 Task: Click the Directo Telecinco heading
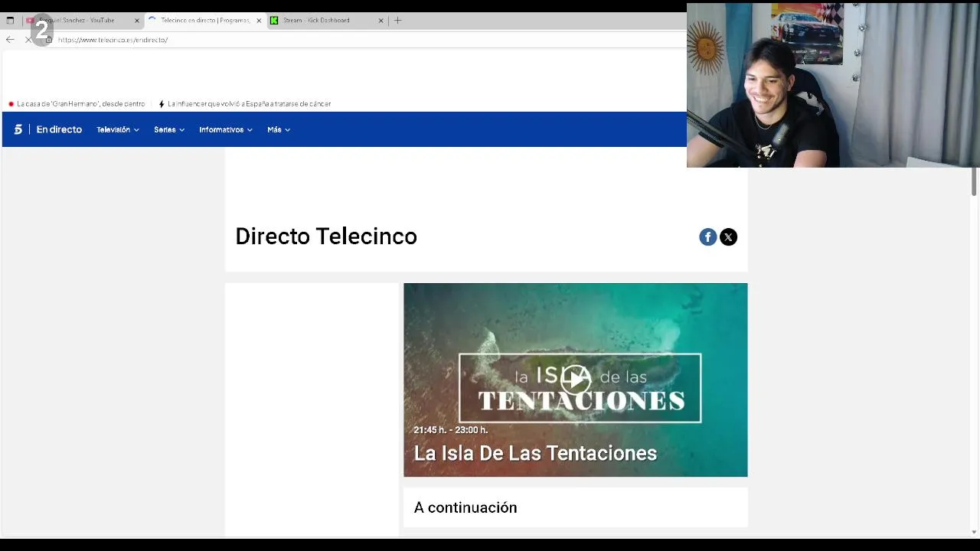(326, 236)
